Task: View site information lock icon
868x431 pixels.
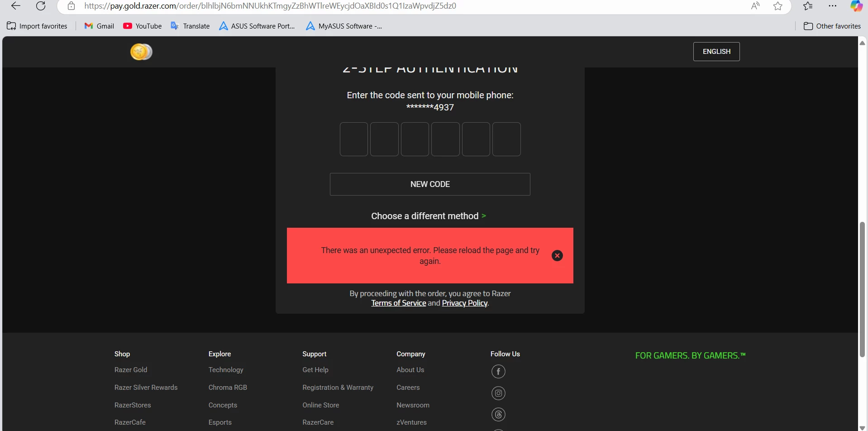Action: 71,6
